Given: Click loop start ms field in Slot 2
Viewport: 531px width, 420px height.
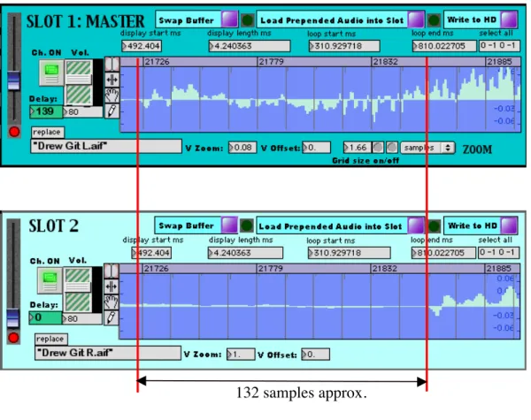Looking at the screenshot, I should coord(349,253).
